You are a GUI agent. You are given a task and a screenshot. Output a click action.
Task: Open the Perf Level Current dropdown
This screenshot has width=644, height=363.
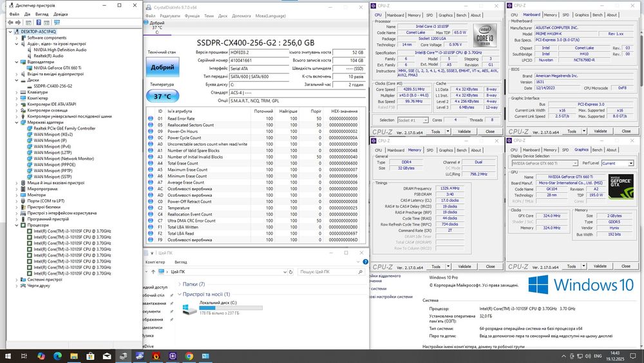click(x=618, y=163)
